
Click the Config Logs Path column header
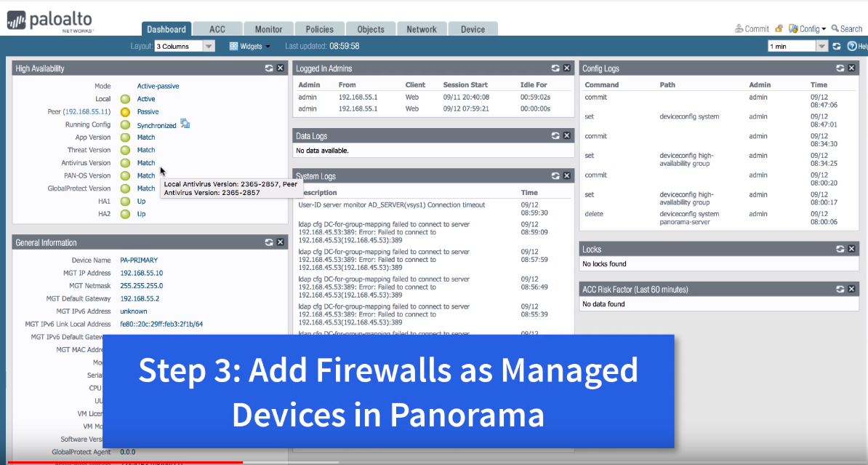[667, 85]
